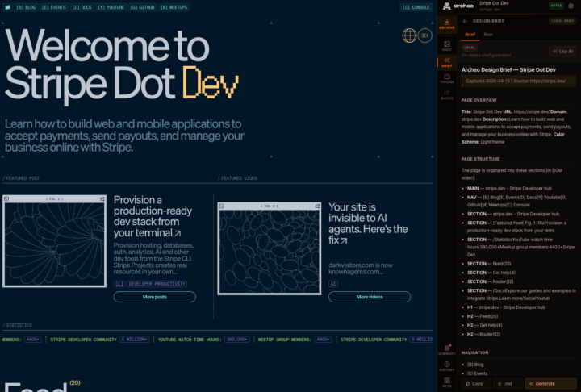Click the Use AI button
This screenshot has height=392, width=581.
click(562, 52)
